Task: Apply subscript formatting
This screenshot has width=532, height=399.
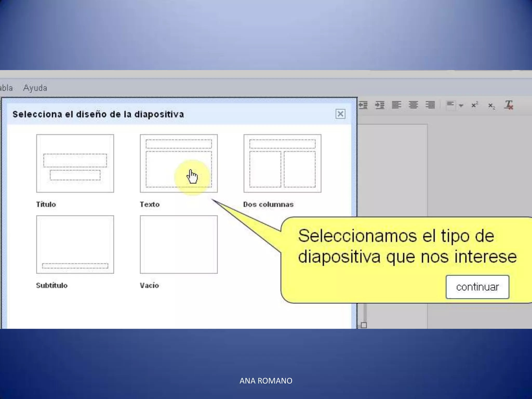Action: pyautogui.click(x=491, y=105)
